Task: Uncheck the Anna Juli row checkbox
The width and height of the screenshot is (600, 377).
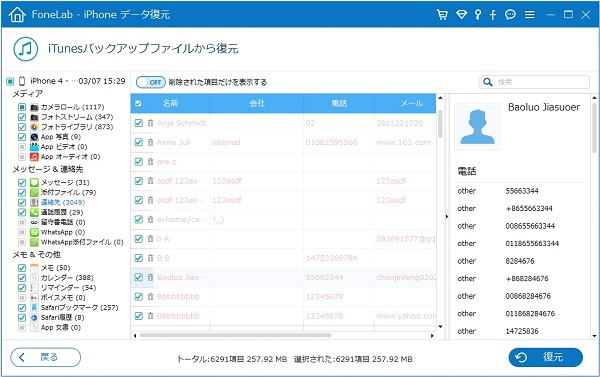Action: [139, 142]
